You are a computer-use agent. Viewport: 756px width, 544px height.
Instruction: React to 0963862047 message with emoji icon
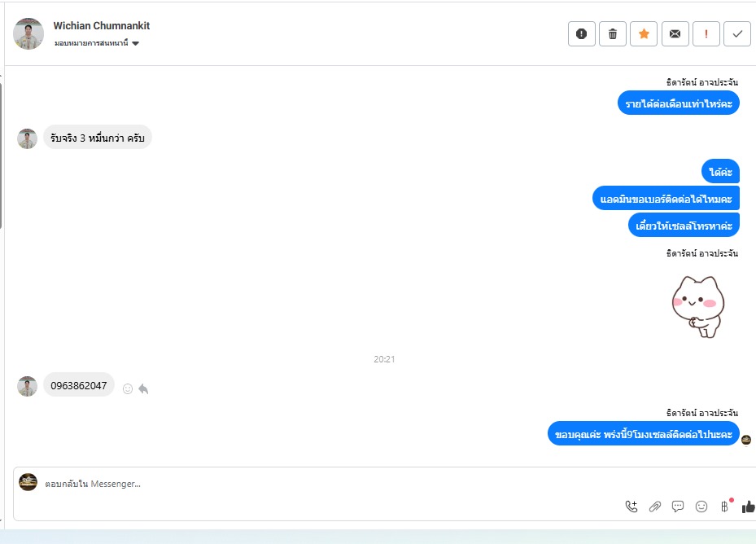point(127,389)
